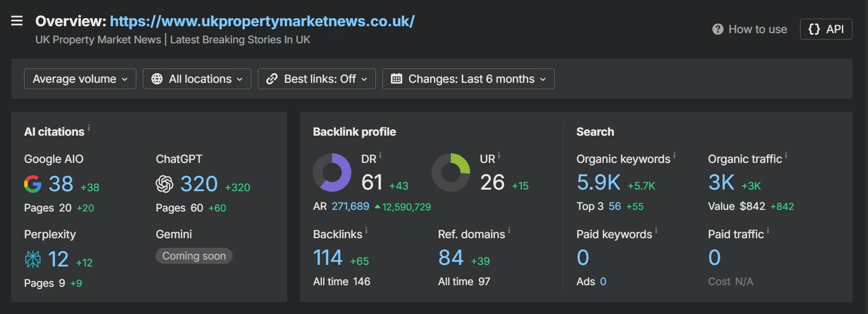Click the DR donut chart
Screen dimensions: 868x314
pos(332,172)
